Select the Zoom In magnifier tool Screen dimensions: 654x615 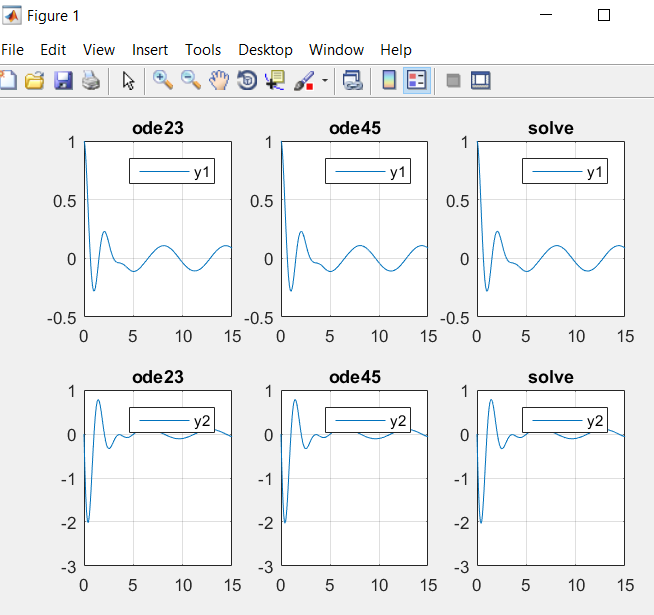coord(163,80)
